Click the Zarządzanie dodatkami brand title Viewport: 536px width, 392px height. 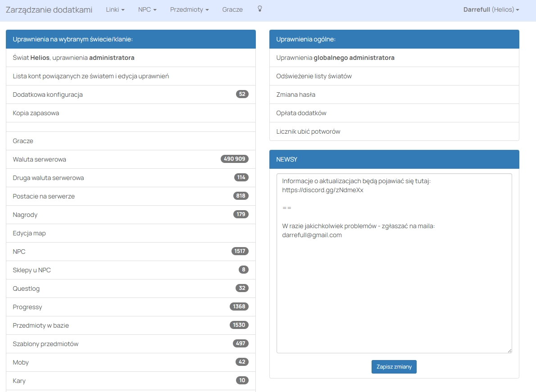pyautogui.click(x=49, y=9)
